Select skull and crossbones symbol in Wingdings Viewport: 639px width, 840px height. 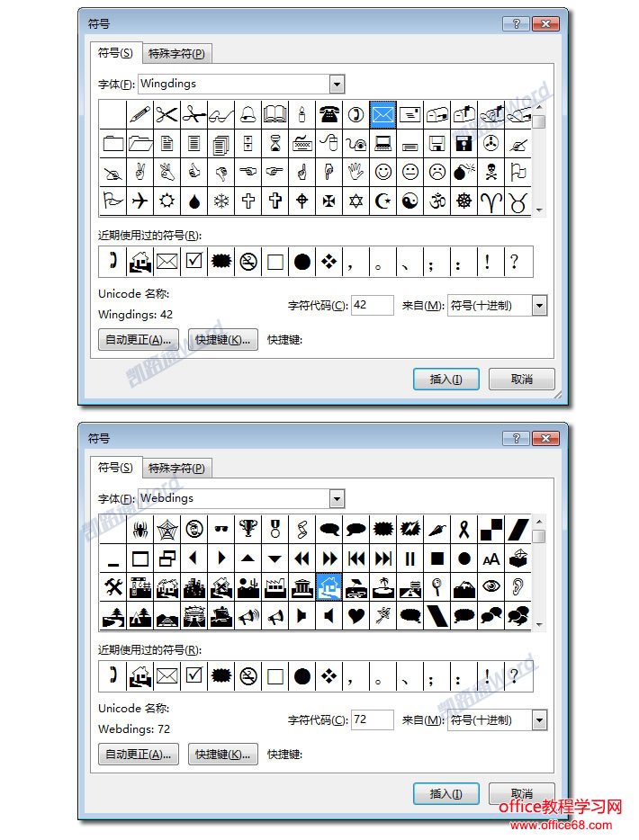coord(491,172)
